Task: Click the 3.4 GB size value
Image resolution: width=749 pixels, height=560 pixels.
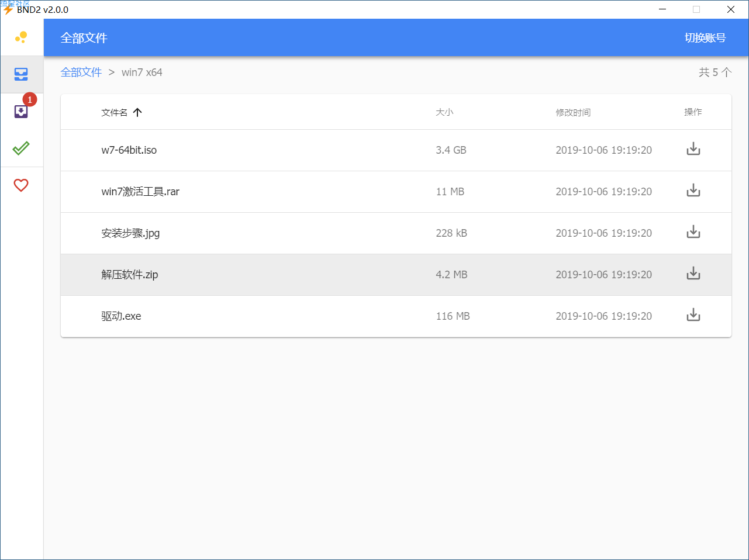Action: 451,150
